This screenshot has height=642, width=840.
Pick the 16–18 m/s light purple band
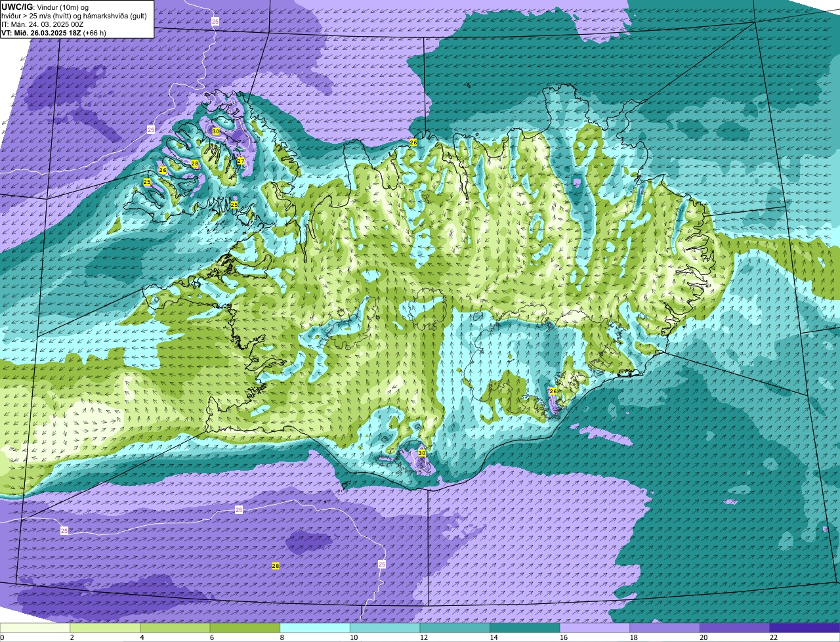[595, 628]
